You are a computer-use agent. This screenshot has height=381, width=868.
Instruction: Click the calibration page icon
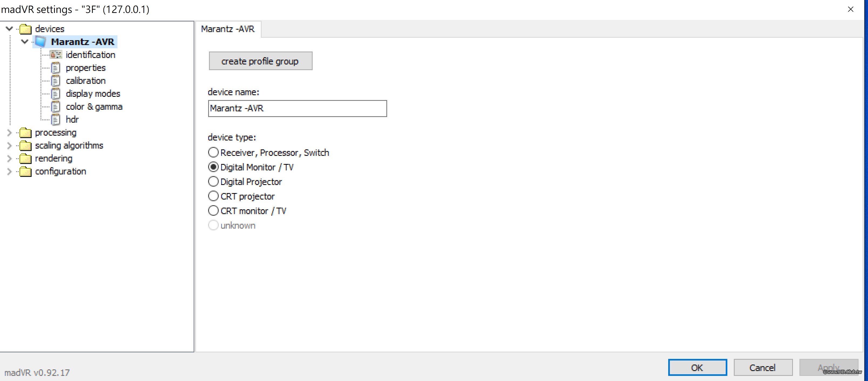pos(56,81)
